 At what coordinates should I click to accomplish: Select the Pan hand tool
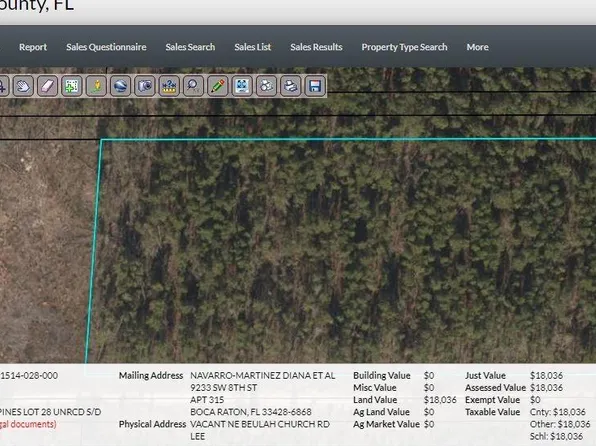(x=23, y=86)
